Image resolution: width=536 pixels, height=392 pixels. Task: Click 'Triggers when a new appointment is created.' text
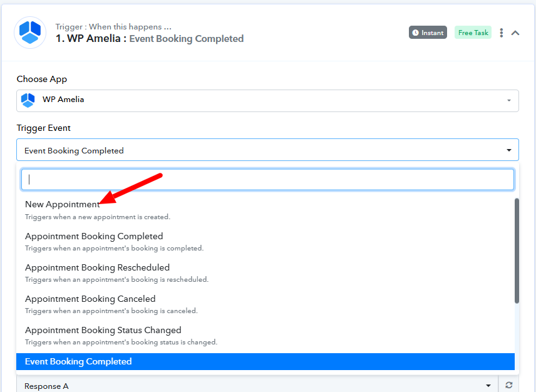coord(98,217)
